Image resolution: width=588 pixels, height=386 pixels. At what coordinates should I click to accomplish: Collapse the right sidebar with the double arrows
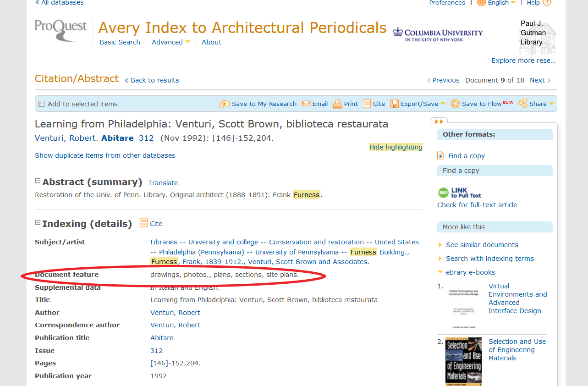pos(439,121)
